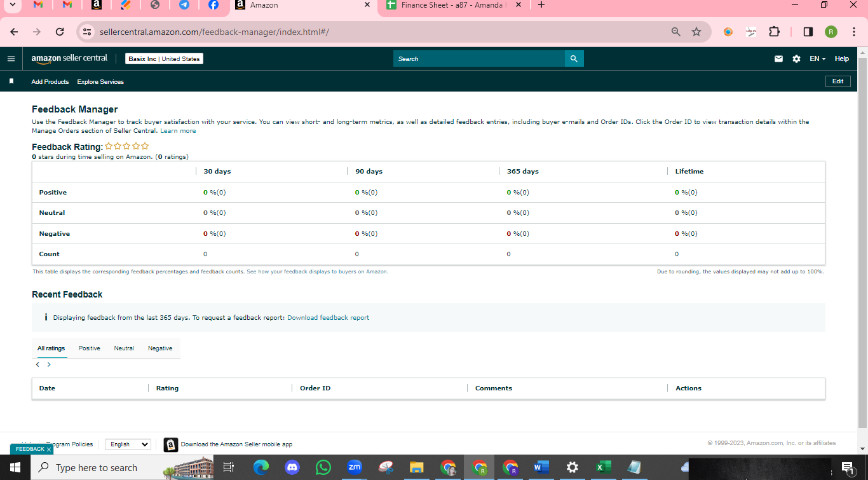This screenshot has width=868, height=480.
Task: Click the 365 days column header
Action: [x=522, y=172]
